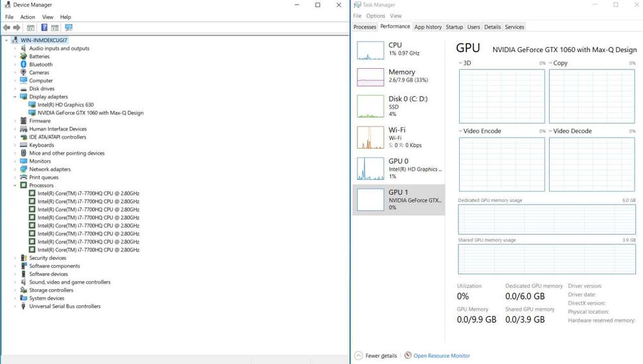
Task: Select the Print queues icon
Action: click(23, 177)
